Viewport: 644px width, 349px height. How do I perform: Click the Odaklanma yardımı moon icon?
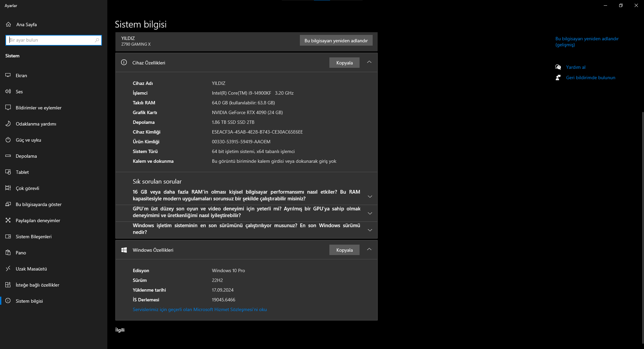(x=8, y=124)
